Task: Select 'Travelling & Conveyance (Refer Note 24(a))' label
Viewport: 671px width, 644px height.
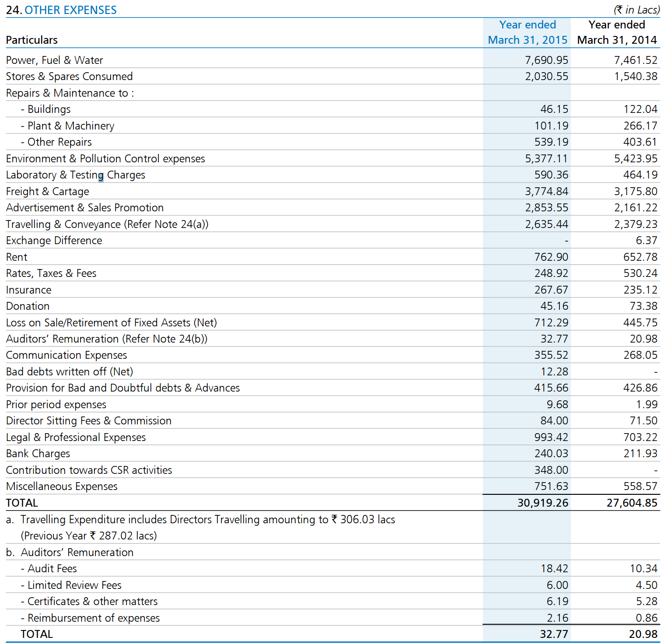Action: pyautogui.click(x=107, y=224)
